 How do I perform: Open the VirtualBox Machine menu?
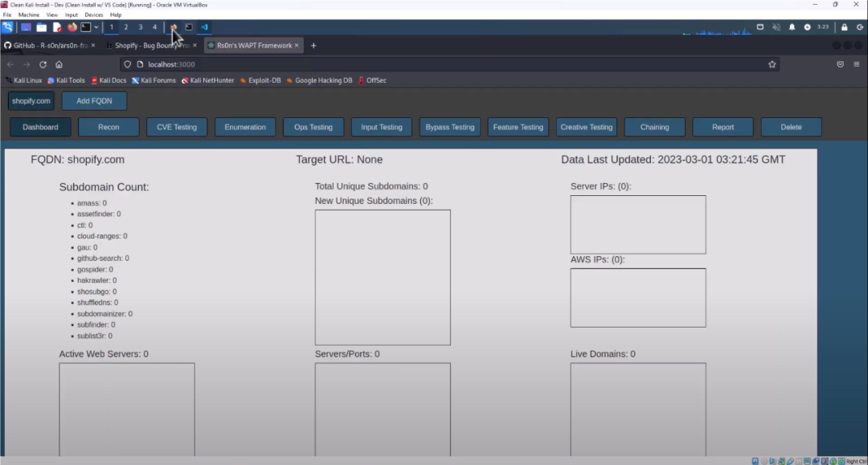coord(29,15)
